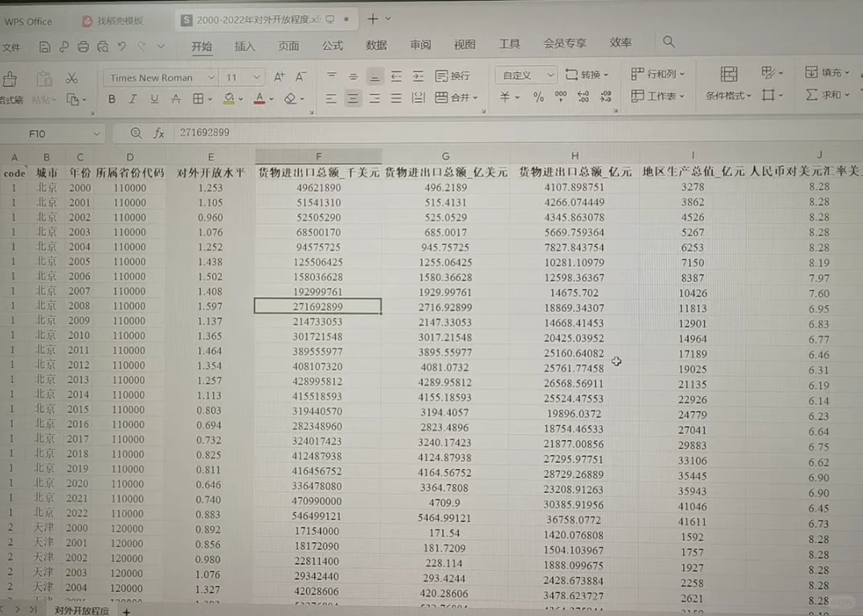
Task: Click the Save icon in quick access toolbar
Action: (44, 47)
